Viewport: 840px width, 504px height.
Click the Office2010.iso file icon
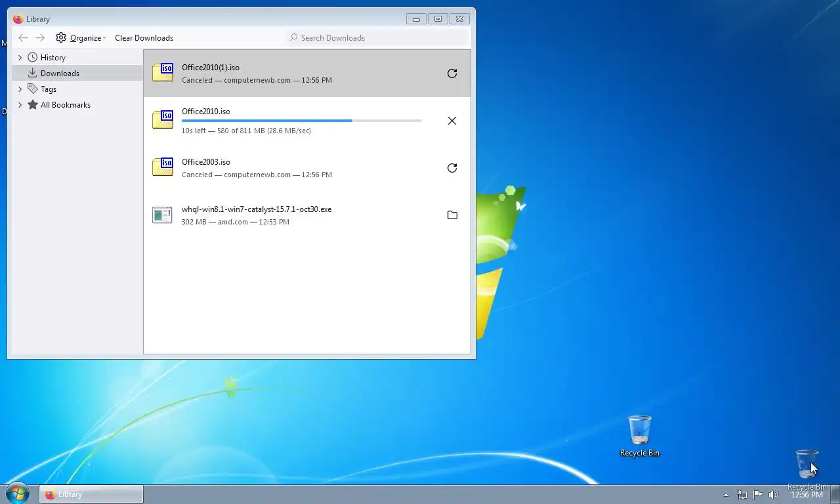point(163,120)
